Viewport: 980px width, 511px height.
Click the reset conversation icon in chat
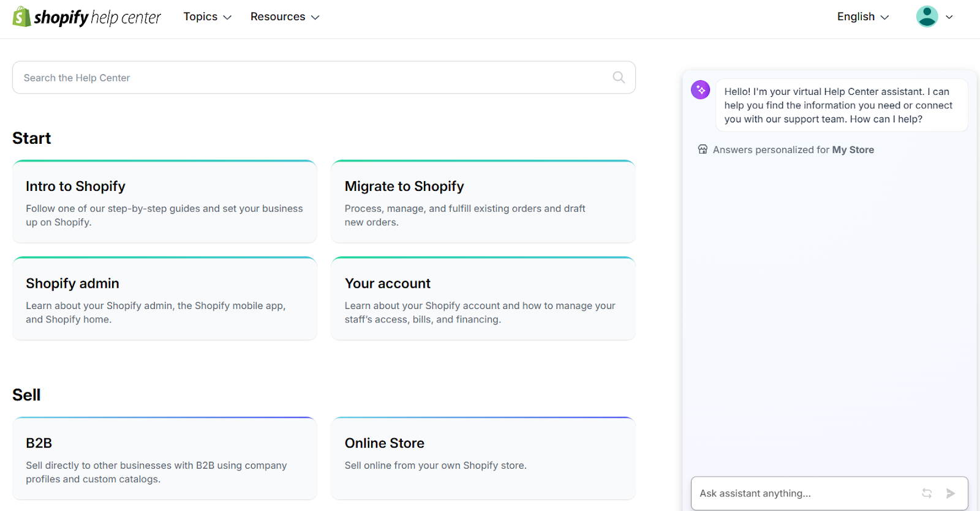927,493
